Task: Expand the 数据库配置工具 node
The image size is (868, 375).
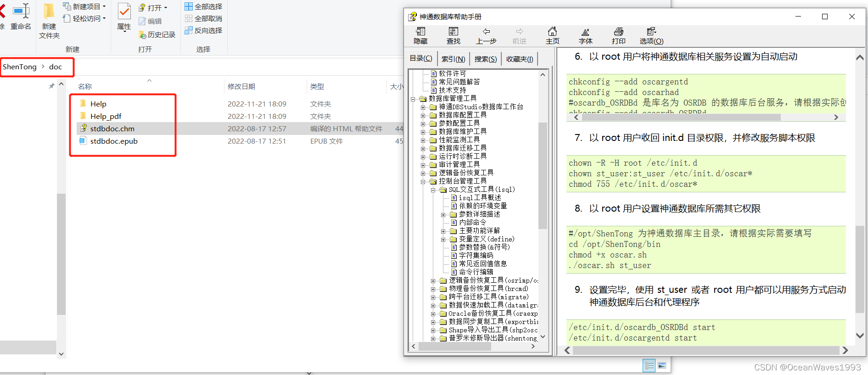Action: [x=423, y=115]
